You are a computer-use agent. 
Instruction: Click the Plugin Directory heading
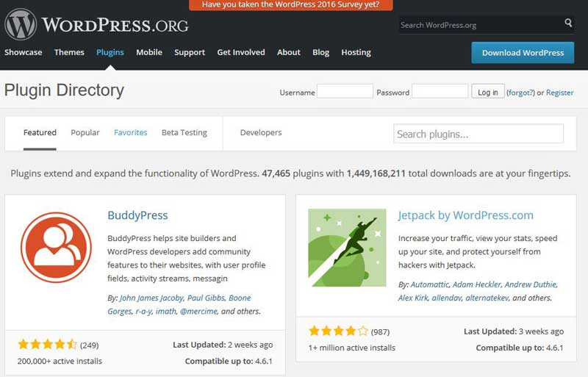(x=64, y=90)
